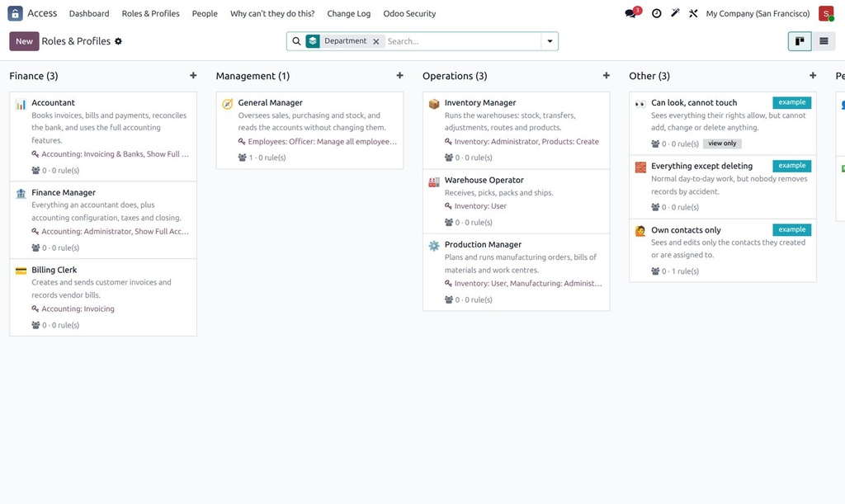Click the view only tag

click(x=722, y=144)
